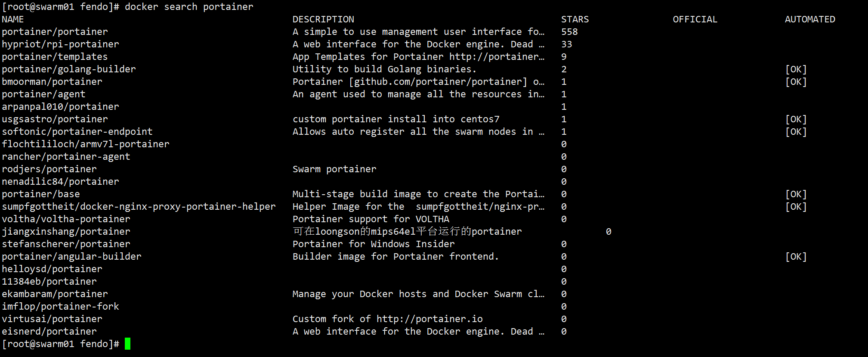Image resolution: width=868 pixels, height=357 pixels.
Task: Click the portainer/templates entry
Action: (x=55, y=57)
